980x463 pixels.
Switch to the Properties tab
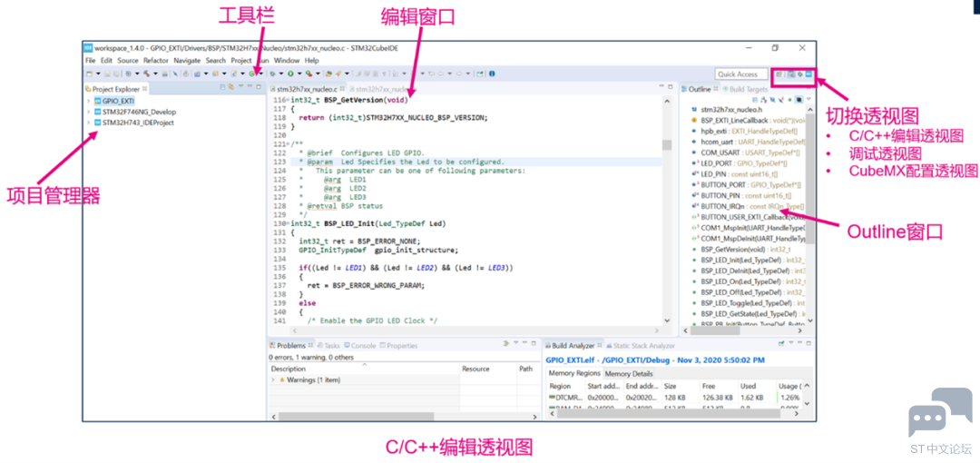pos(398,345)
